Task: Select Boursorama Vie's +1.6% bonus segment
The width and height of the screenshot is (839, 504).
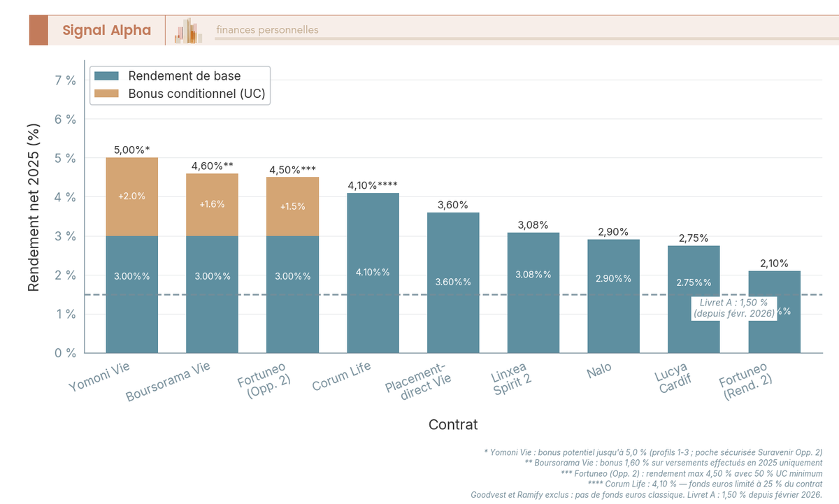Action: [212, 204]
